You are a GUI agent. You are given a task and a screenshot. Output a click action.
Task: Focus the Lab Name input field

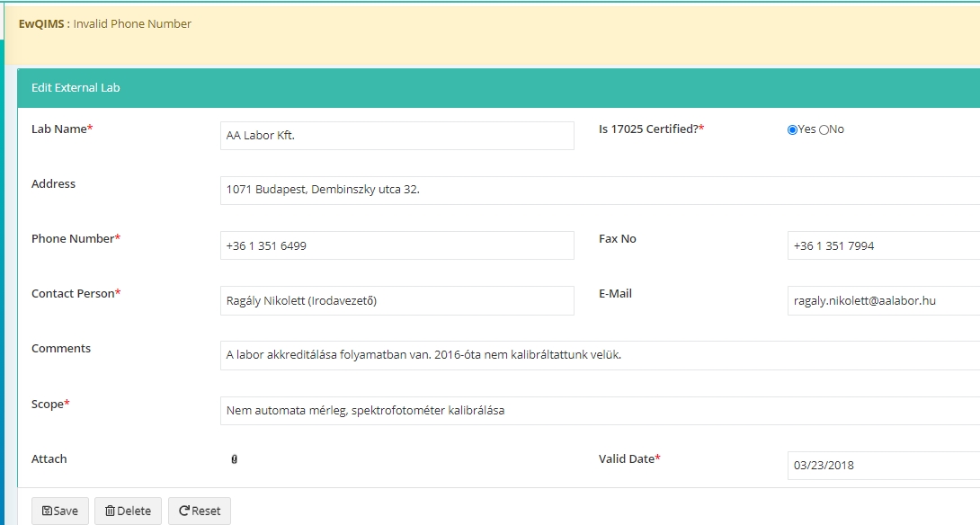(396, 136)
